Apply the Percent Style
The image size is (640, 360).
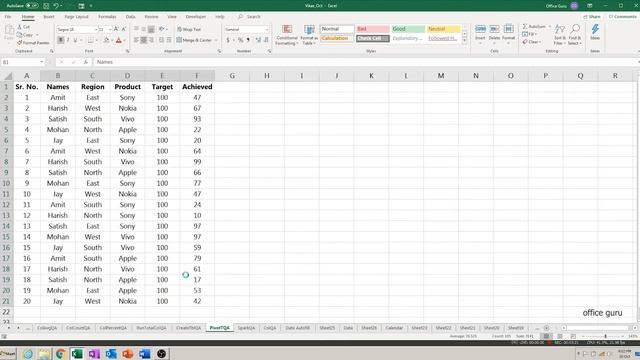point(240,40)
